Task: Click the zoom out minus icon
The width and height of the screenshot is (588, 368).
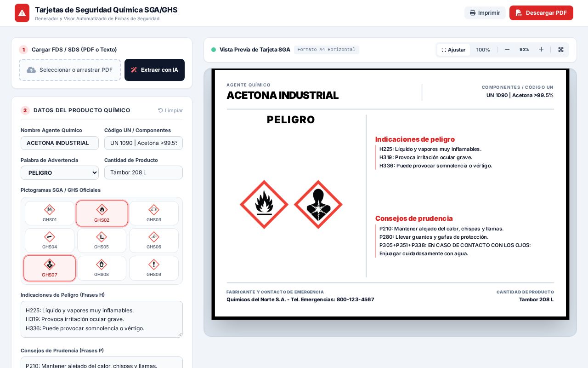Action: click(507, 50)
